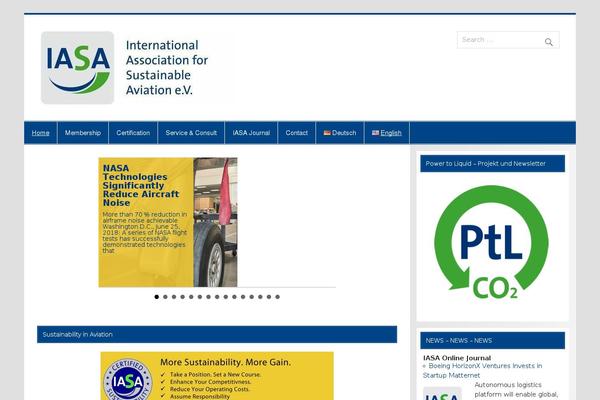Click the IASA logo in the header
Image resolution: width=600 pixels, height=400 pixels.
77,67
